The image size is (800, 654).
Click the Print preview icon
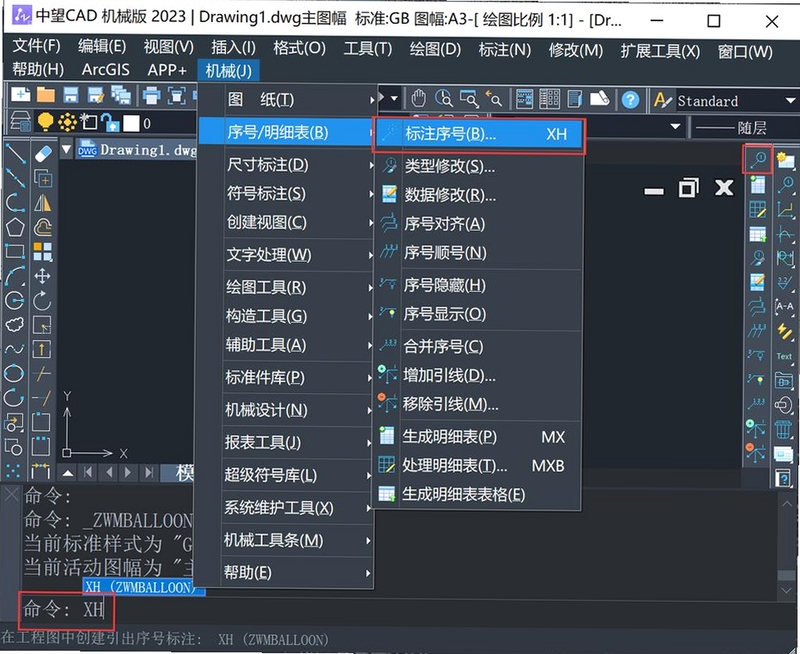tap(177, 95)
